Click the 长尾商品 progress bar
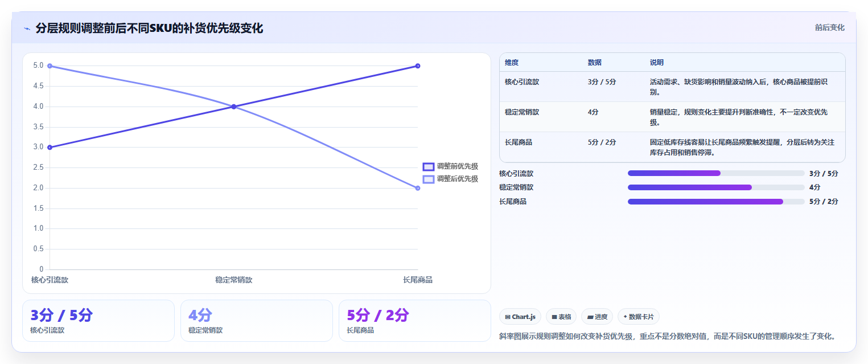The height and width of the screenshot is (364, 868). click(716, 202)
